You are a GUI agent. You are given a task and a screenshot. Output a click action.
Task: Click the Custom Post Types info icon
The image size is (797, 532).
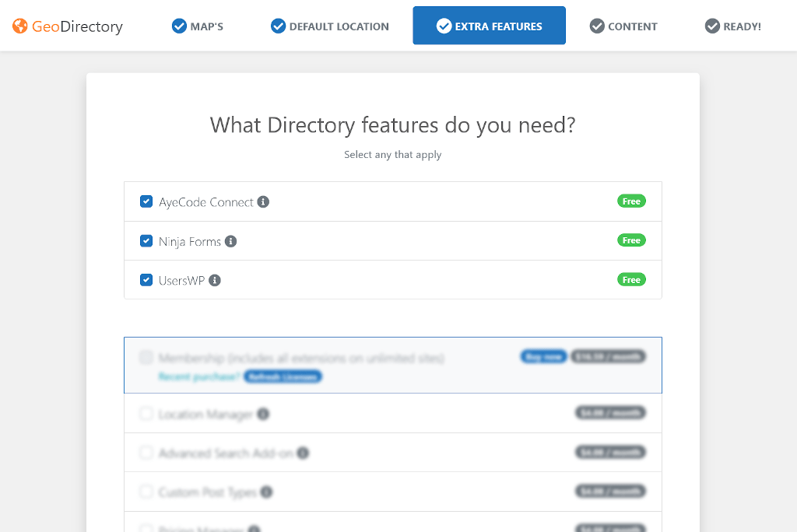(x=266, y=492)
